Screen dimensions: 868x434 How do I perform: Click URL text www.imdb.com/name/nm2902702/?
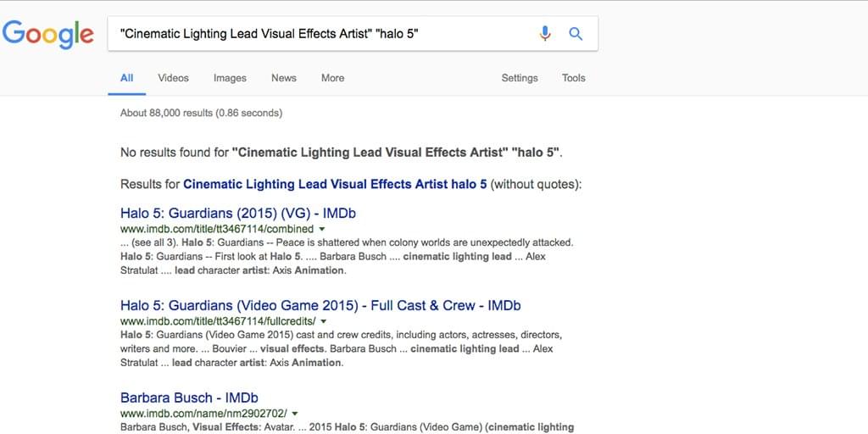(x=203, y=414)
